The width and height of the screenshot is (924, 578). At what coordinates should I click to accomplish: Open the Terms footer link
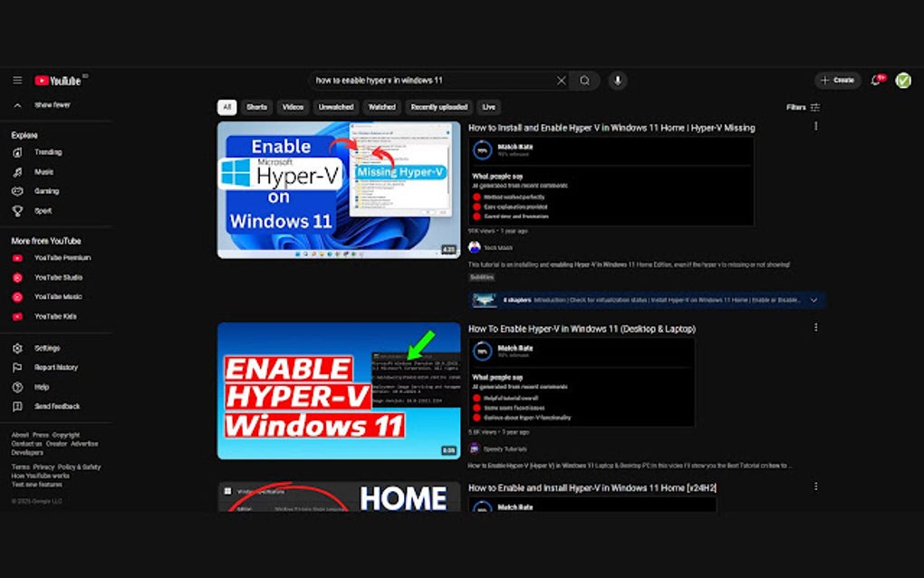click(21, 467)
